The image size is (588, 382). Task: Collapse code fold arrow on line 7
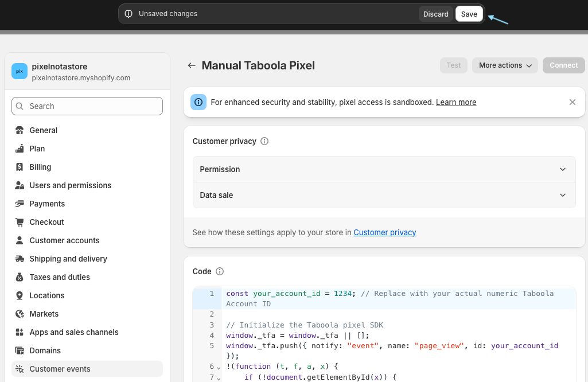point(219,378)
